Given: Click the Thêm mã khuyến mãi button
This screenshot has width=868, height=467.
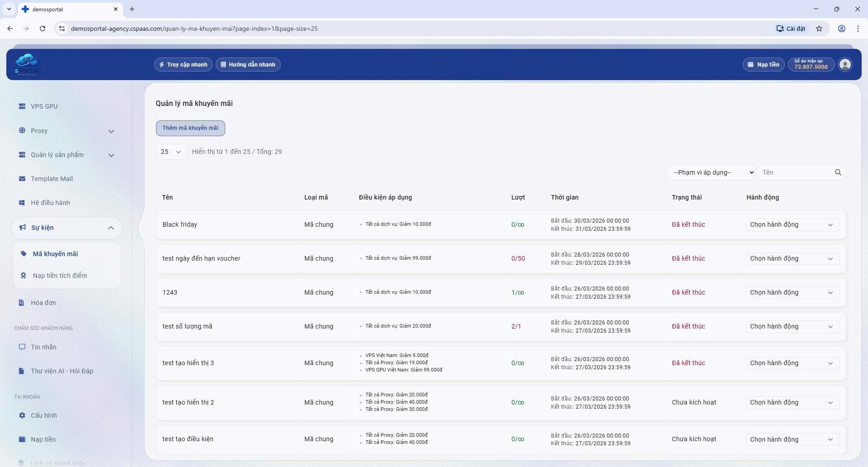Looking at the screenshot, I should pos(190,128).
